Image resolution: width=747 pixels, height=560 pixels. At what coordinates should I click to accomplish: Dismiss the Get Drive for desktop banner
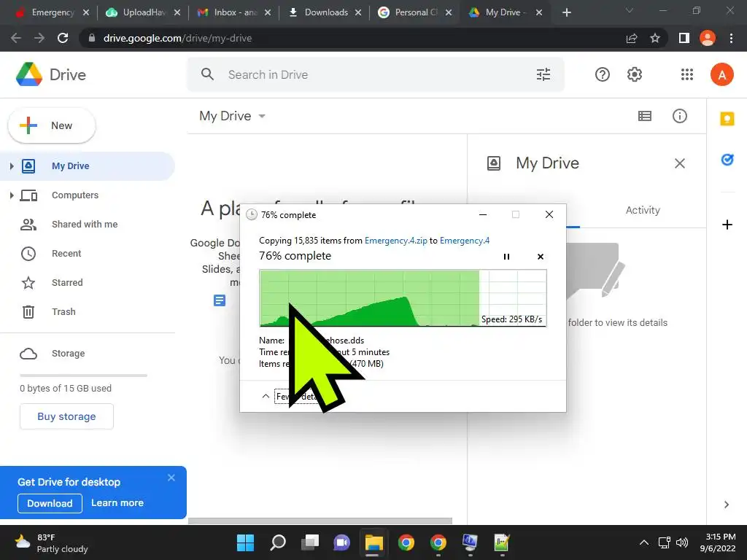point(171,478)
